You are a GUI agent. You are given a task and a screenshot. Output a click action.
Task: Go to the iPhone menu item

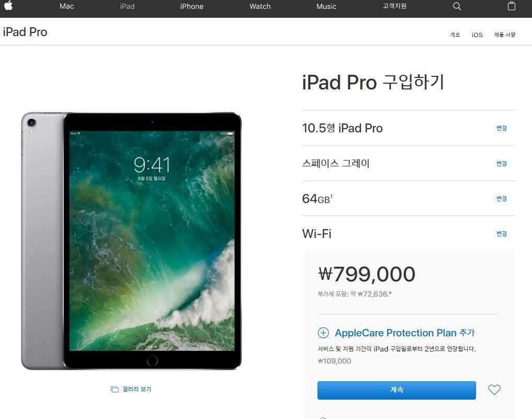pos(191,6)
